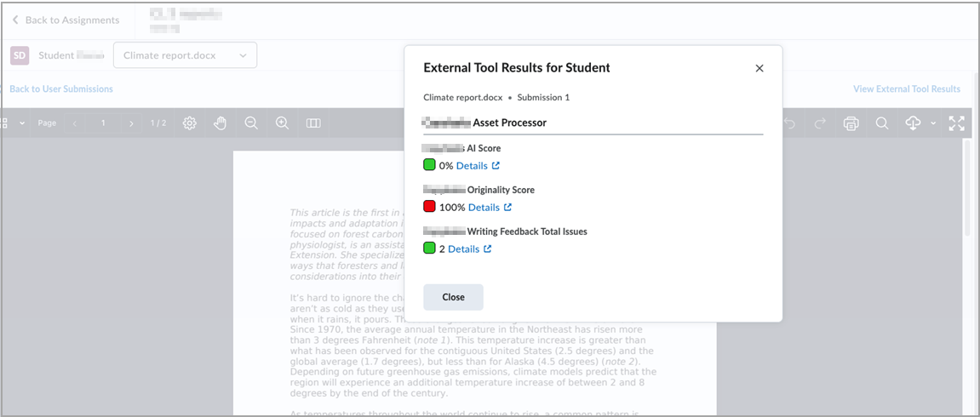Click the page number input field
The image size is (980, 417).
(103, 123)
